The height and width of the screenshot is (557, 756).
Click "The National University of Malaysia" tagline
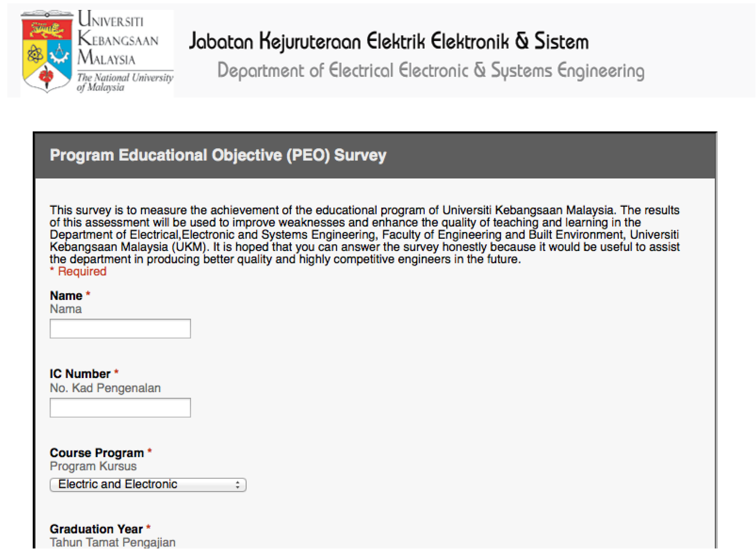pyautogui.click(x=125, y=82)
